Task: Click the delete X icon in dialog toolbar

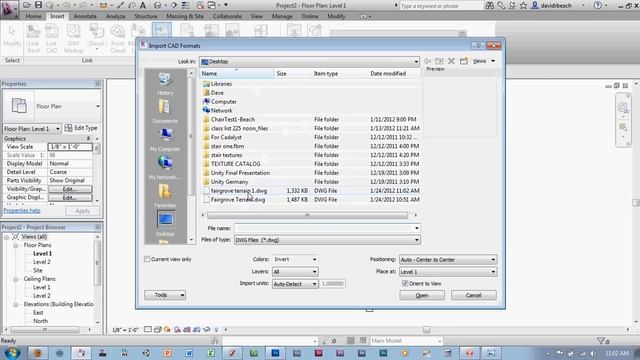Action: [451, 61]
